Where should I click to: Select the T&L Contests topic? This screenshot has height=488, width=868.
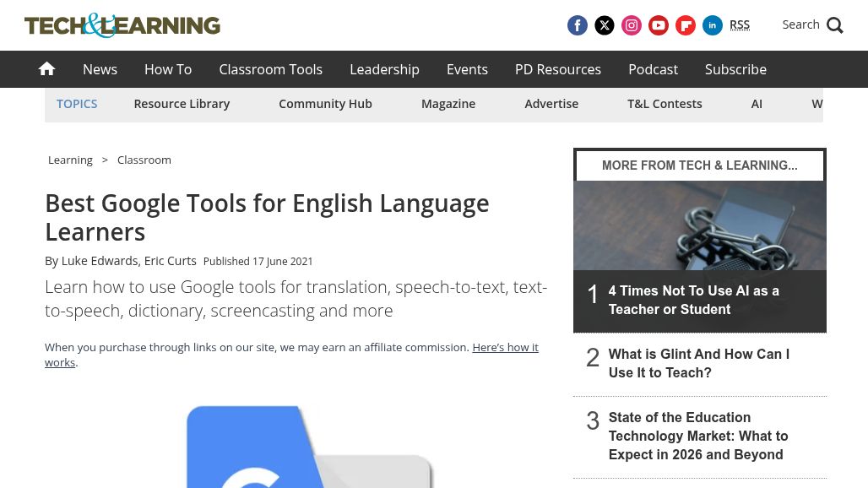coord(665,104)
